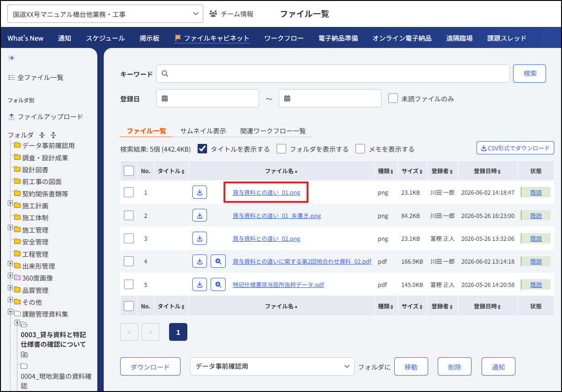Open the destination folder dropdown データ事前確認用
562x392 pixels.
pos(272,366)
